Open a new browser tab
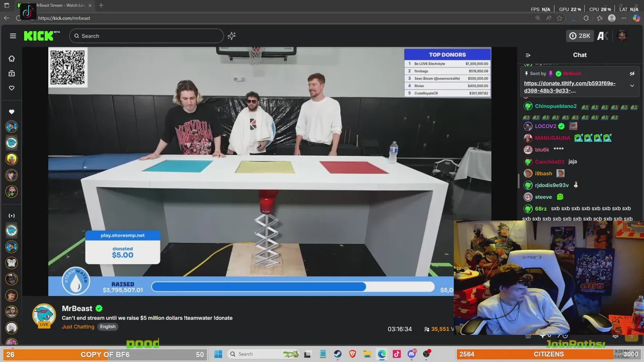This screenshot has height=362, width=644. (101, 6)
